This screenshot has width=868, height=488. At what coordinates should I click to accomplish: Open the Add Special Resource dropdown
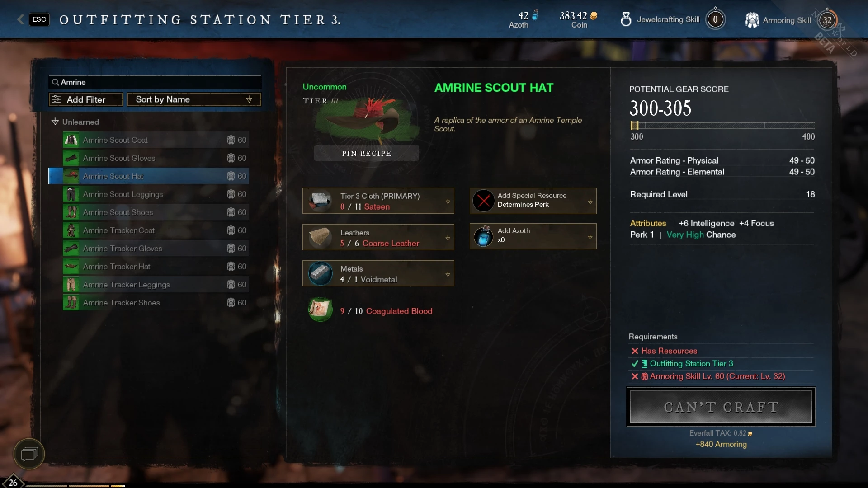click(x=533, y=201)
